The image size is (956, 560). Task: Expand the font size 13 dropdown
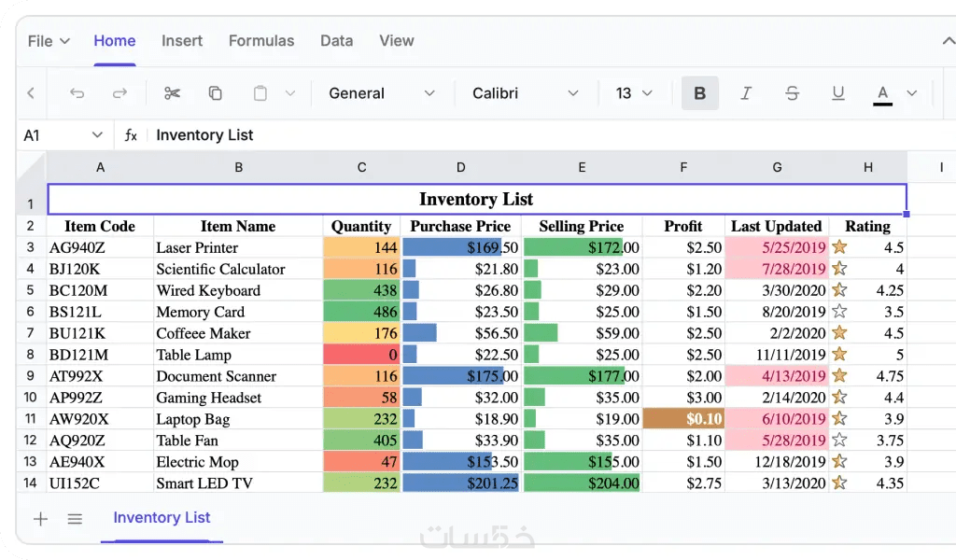pos(634,93)
